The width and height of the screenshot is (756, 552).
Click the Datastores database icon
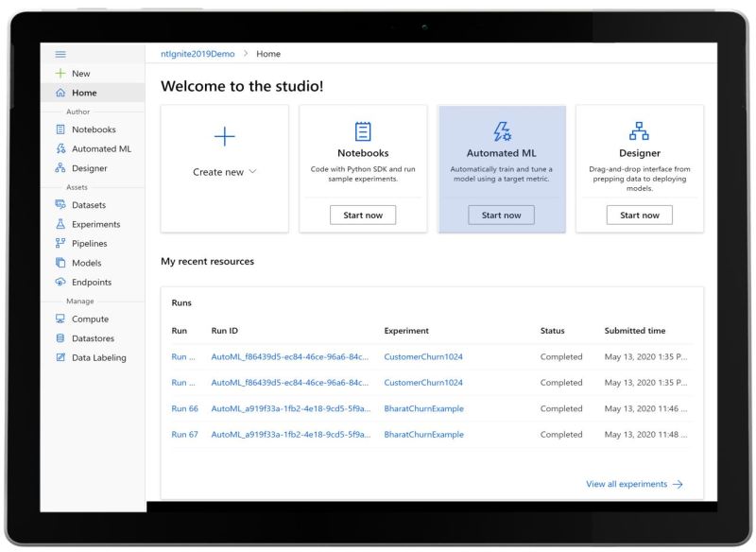click(x=60, y=338)
